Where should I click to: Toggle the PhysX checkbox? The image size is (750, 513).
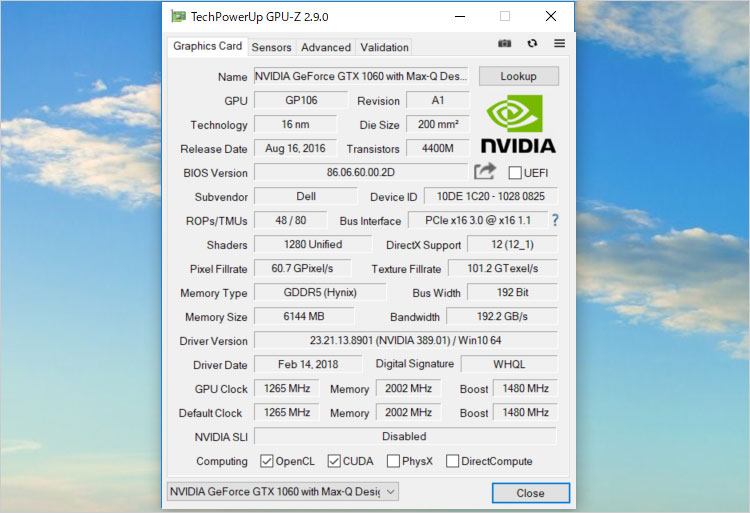click(x=393, y=461)
